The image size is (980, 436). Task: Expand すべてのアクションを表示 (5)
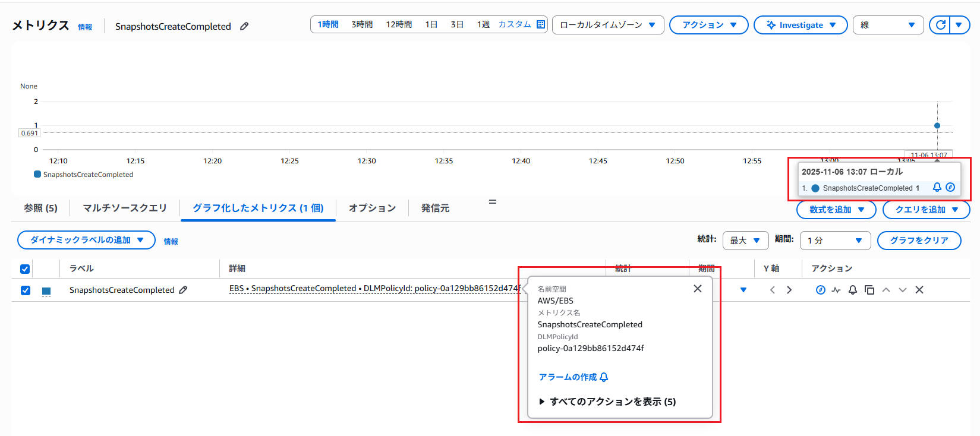tap(607, 402)
